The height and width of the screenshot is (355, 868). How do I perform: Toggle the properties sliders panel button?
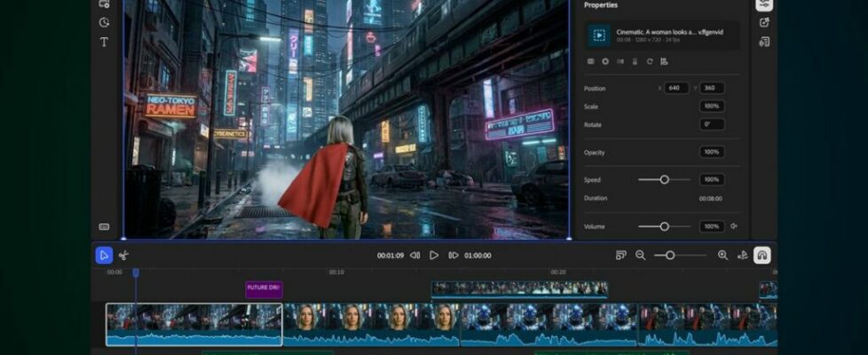[x=764, y=4]
